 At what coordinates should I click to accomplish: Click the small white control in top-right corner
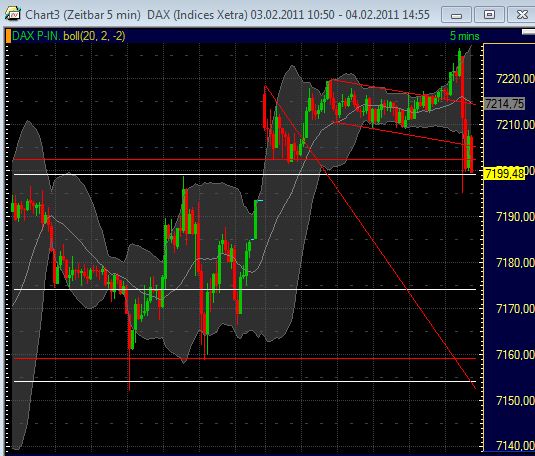coord(529,32)
